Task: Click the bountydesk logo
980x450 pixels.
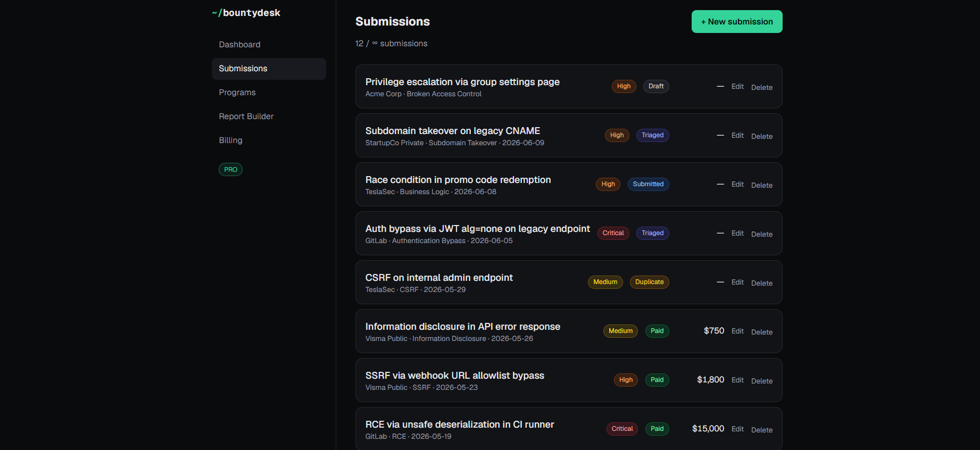Action: 246,13
